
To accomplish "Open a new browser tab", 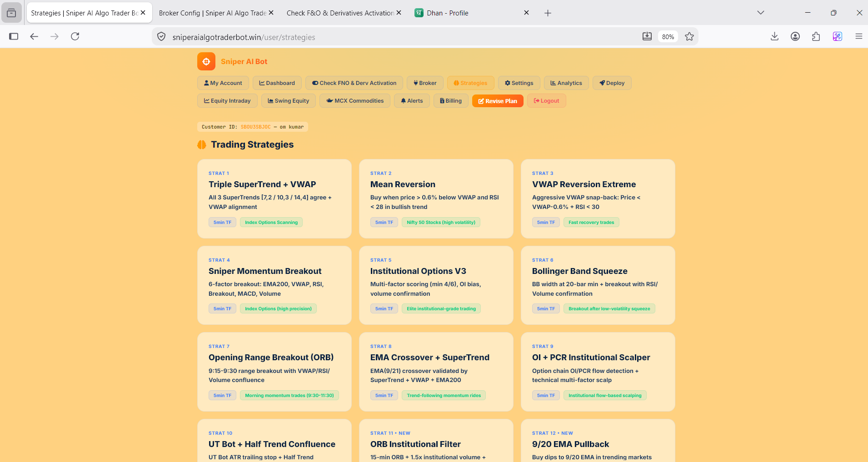I will pyautogui.click(x=548, y=13).
